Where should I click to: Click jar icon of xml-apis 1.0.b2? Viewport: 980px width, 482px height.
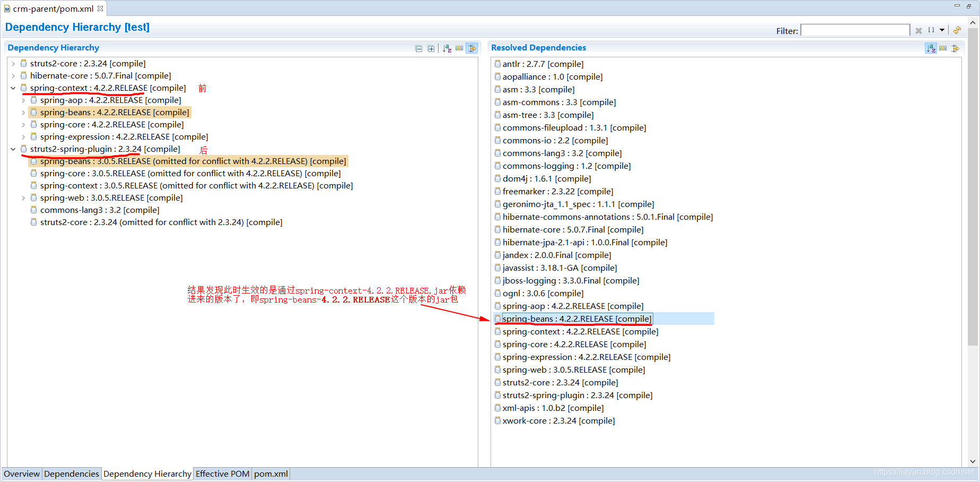point(497,408)
